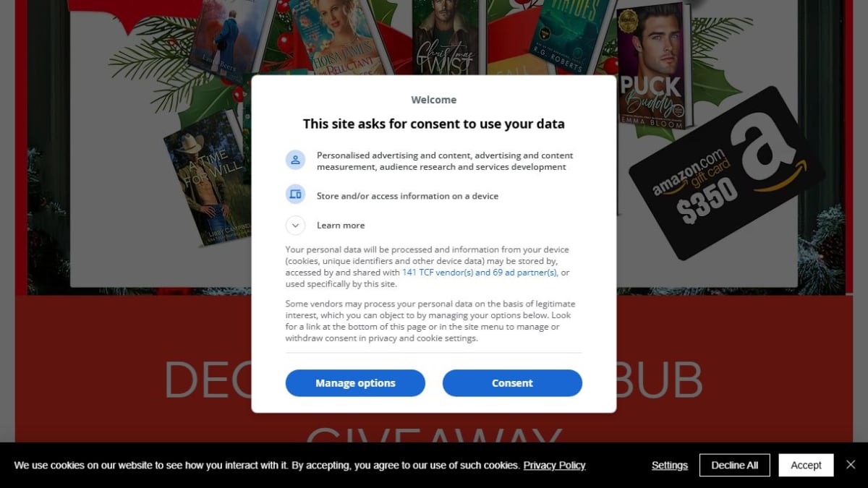
Task: Open the Privacy Policy link
Action: [x=554, y=466]
